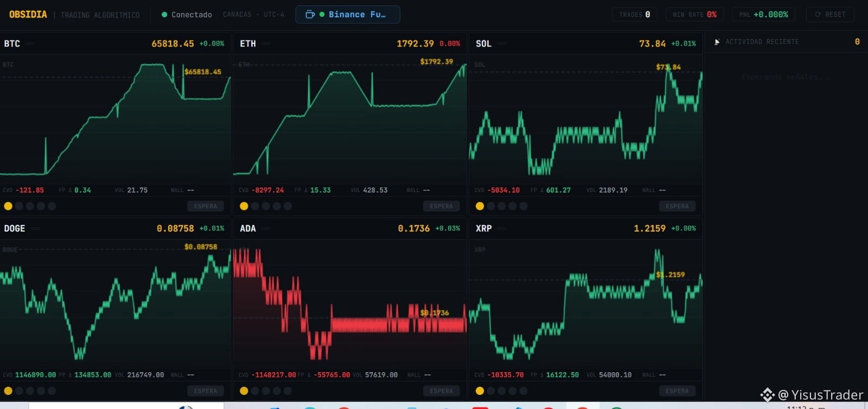This screenshot has width=868, height=409.
Task: Click the XRP VOL value 54000.10
Action: click(x=615, y=375)
